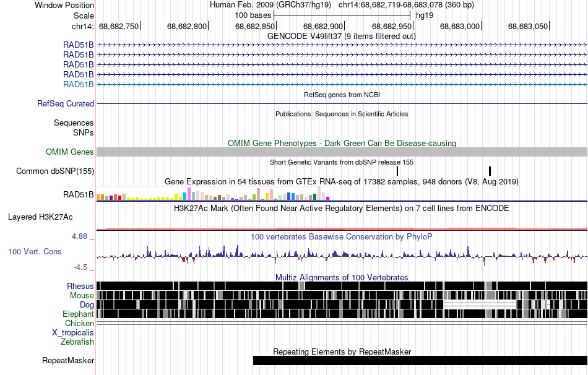Open the H3K27Ac Mark track title
Screen dimensions: 588x375
(x=342, y=208)
